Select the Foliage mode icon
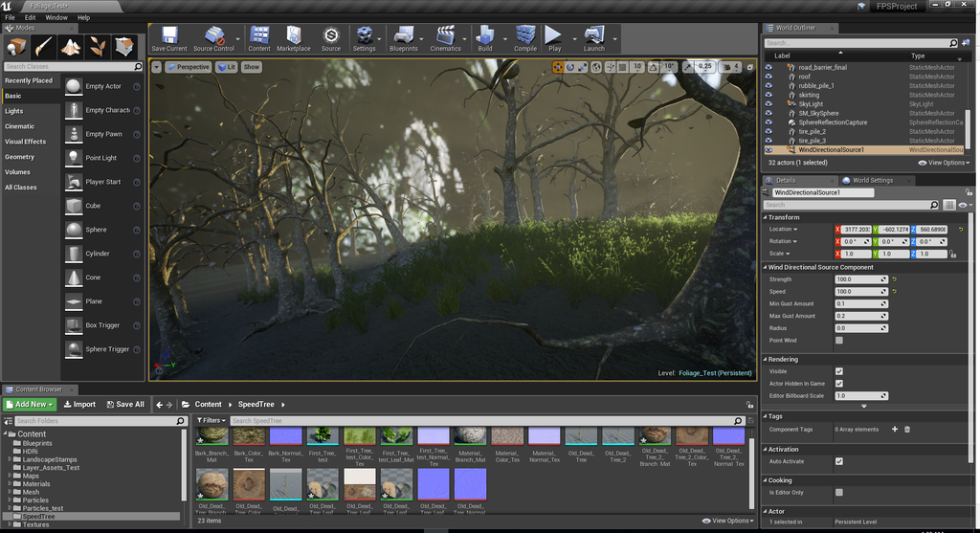Viewport: 980px width, 533px height. (x=99, y=46)
